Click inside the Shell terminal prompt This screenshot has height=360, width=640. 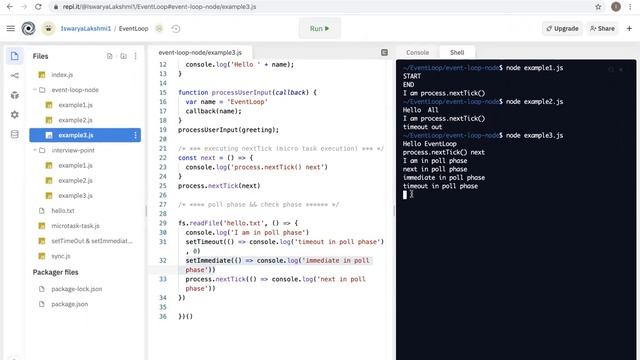click(405, 195)
